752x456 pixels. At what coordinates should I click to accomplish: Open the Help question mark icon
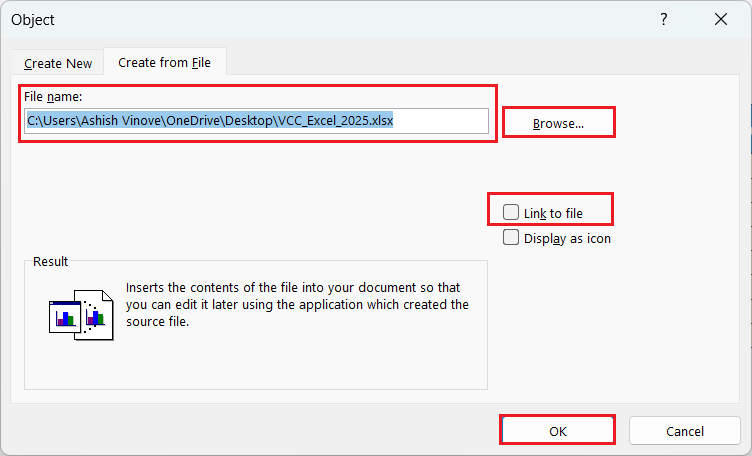664,20
